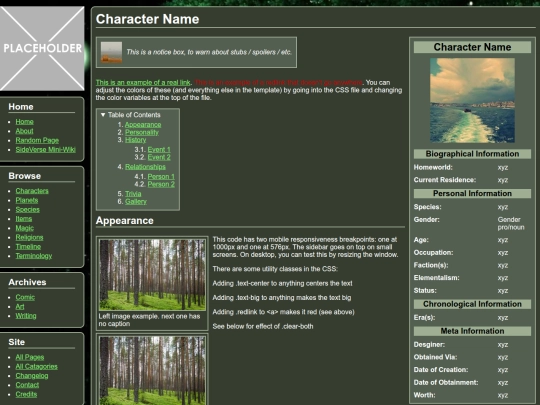View All Categories link
The width and height of the screenshot is (540, 405).
tap(37, 366)
